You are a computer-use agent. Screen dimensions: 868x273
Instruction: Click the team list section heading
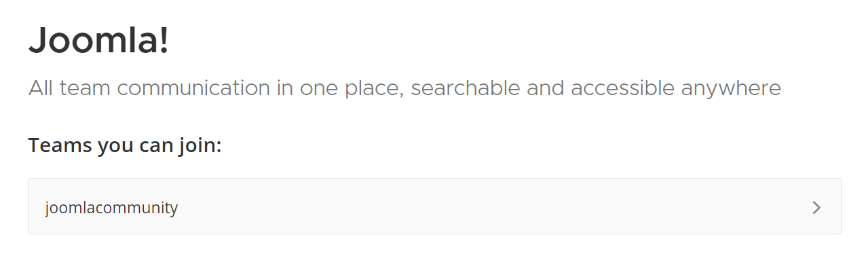(x=125, y=145)
